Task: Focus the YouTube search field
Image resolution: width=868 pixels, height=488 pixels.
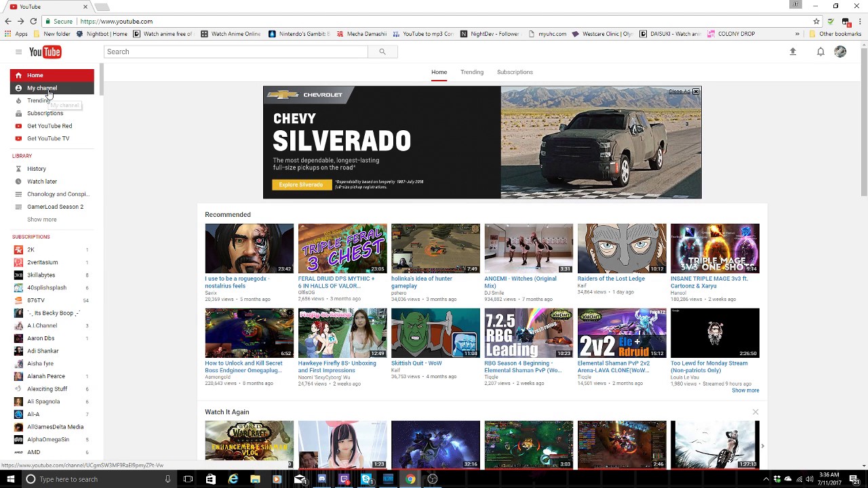Action: [236, 52]
